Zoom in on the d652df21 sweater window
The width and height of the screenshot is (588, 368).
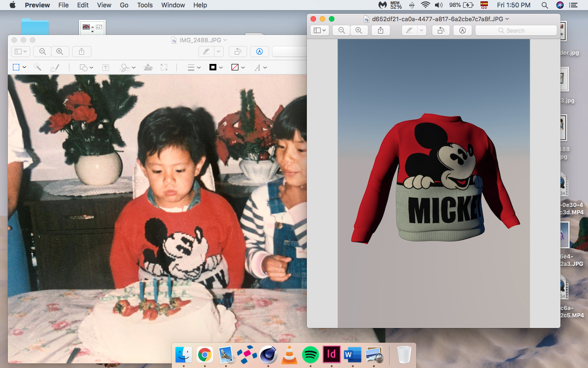[359, 30]
